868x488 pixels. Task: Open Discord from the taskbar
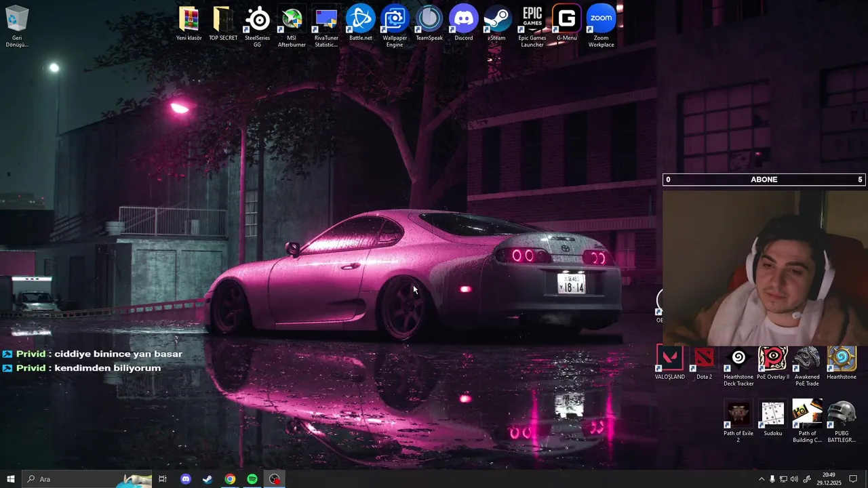tap(186, 479)
